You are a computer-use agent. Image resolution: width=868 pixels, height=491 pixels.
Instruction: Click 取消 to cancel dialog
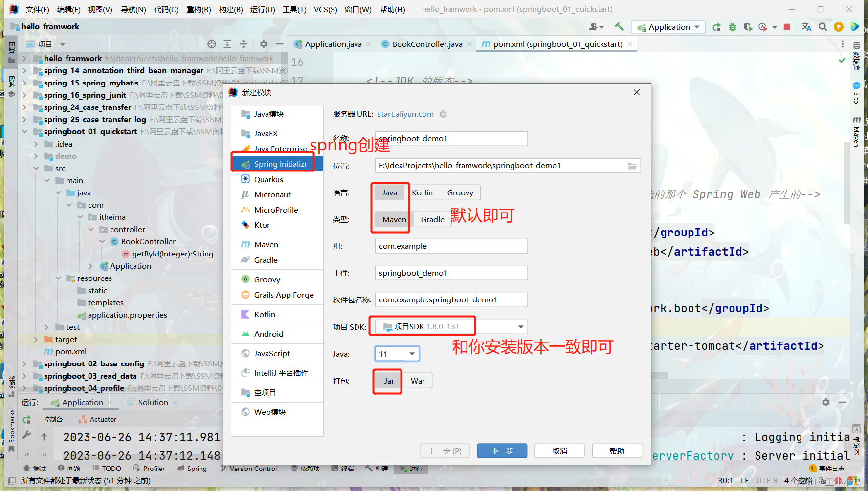[560, 451]
